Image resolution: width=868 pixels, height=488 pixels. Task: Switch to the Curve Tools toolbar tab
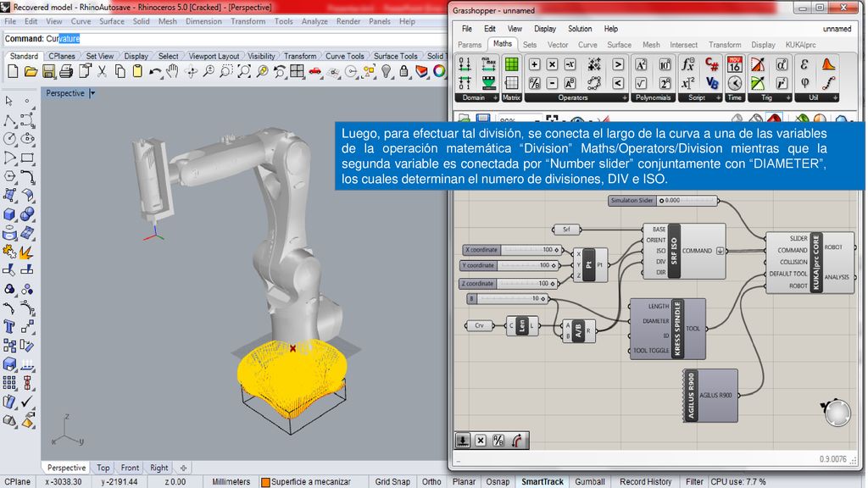[344, 56]
